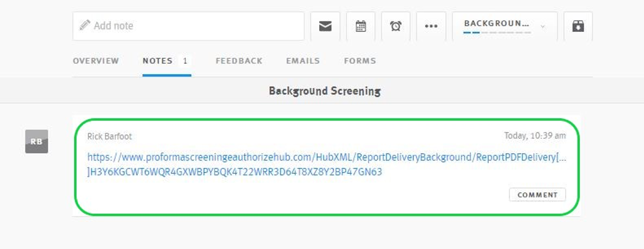Viewport: 644px width, 249px height.
Task: Go to the EMAILS tab
Action: click(303, 61)
